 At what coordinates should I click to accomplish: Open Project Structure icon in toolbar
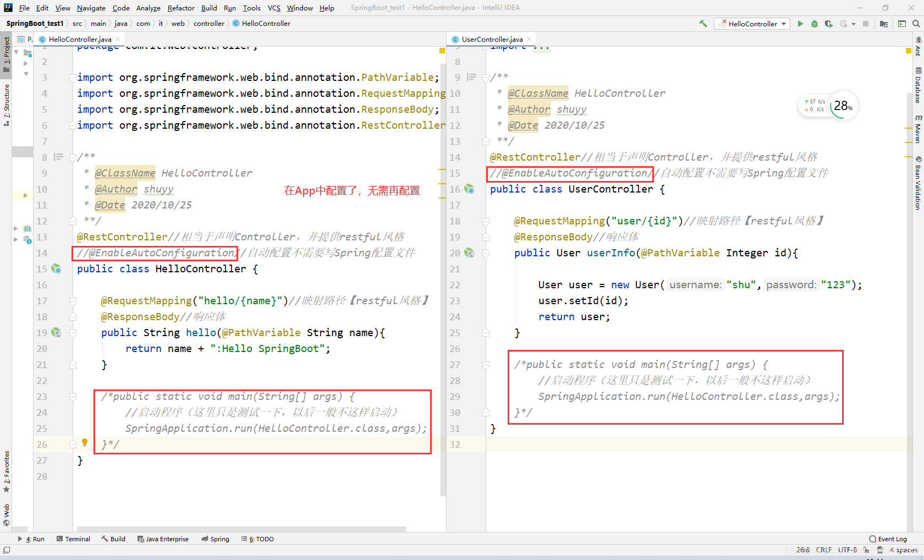[884, 24]
